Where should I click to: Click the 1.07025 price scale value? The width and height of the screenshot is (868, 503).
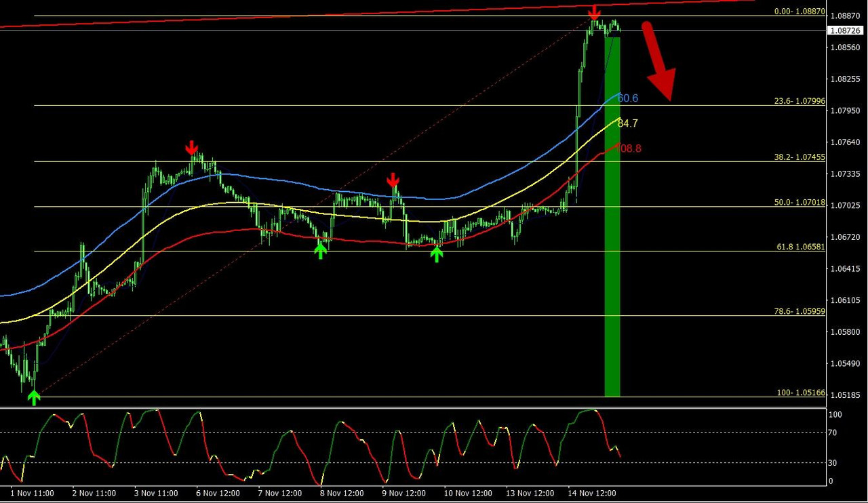pos(845,205)
